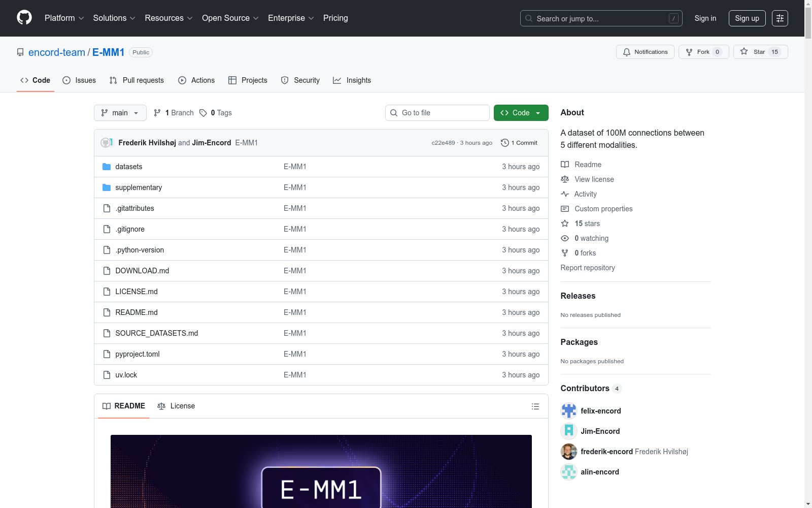
Task: Open the Contributors section heading link
Action: [x=591, y=388]
